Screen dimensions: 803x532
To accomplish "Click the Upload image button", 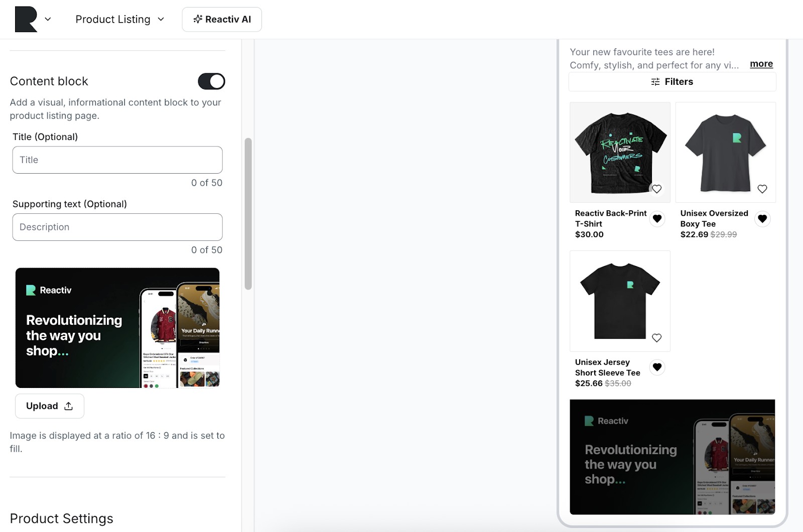I will click(50, 406).
